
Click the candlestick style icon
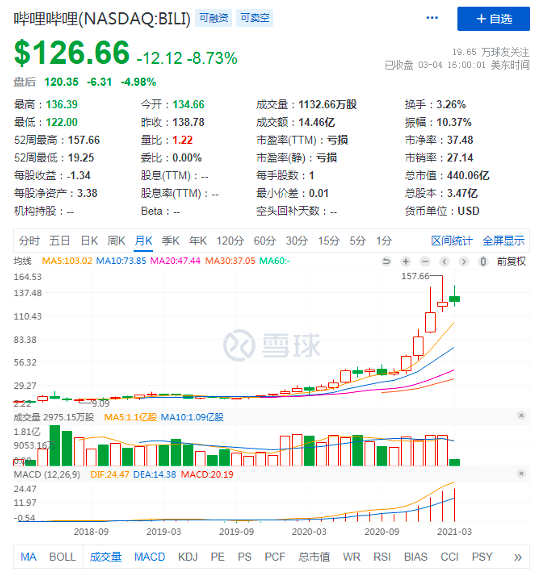point(483,261)
